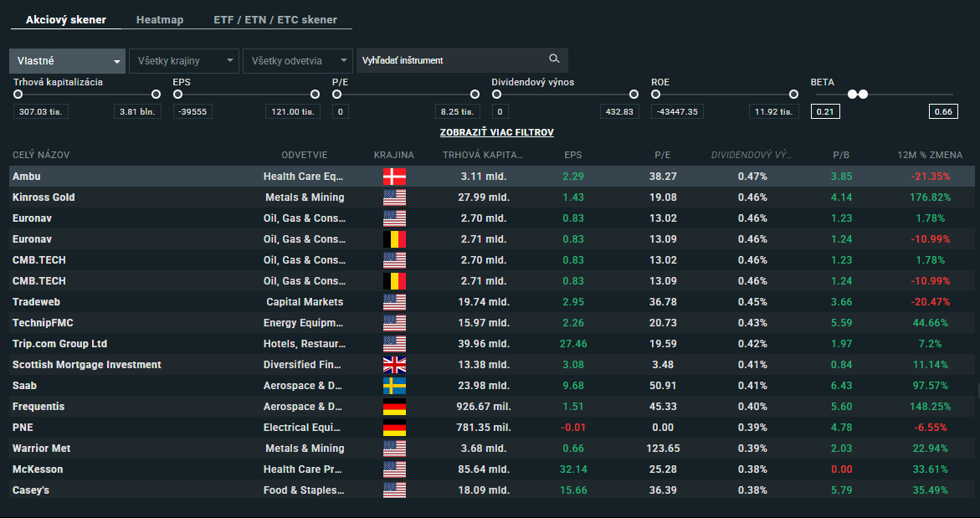Sort by the 12M % zmena column header
This screenshot has height=518, width=980.
[930, 155]
